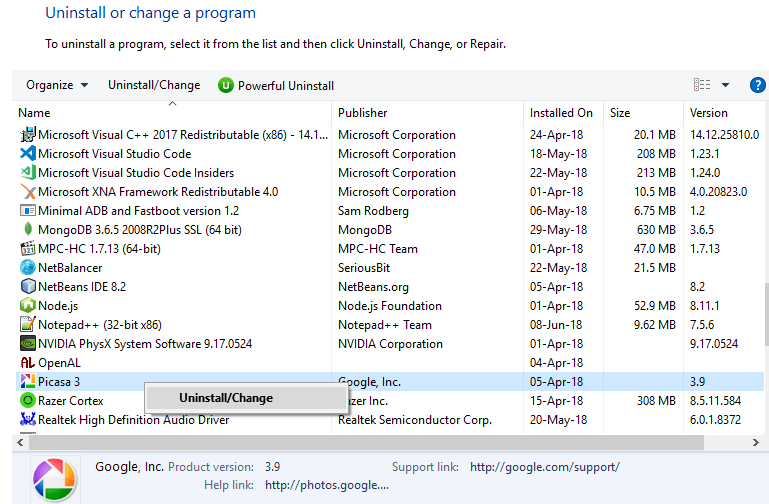Sort by the Installed On column header

564,113
